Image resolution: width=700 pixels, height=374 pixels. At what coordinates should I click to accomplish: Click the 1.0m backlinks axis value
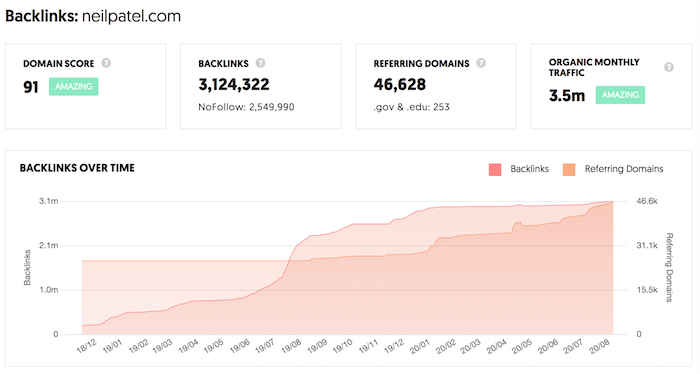[x=49, y=290]
